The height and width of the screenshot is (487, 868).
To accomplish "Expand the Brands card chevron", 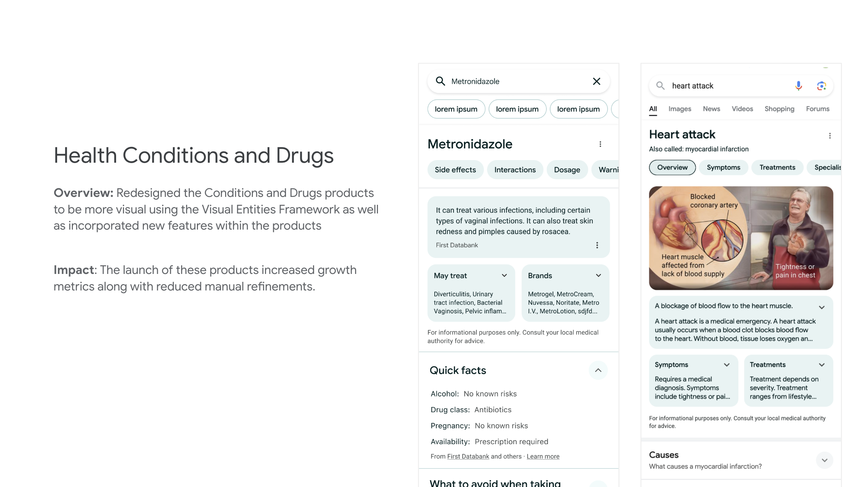I will tap(598, 275).
